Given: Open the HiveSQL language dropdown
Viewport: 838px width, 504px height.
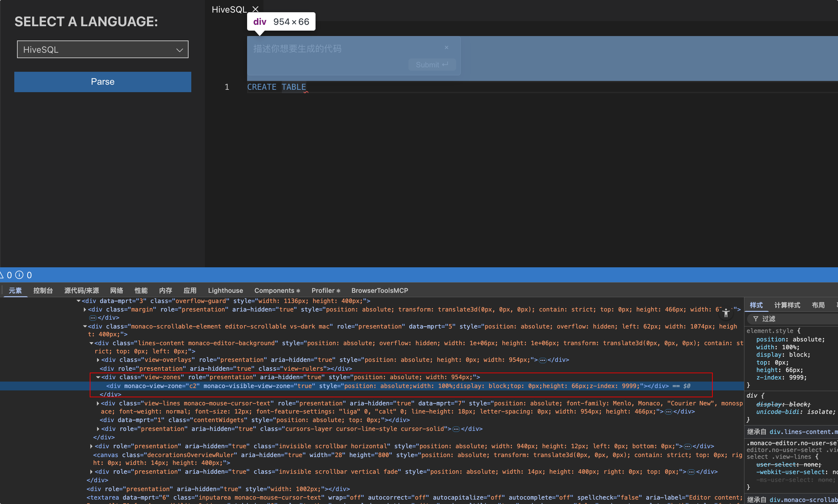Looking at the screenshot, I should click(x=102, y=50).
